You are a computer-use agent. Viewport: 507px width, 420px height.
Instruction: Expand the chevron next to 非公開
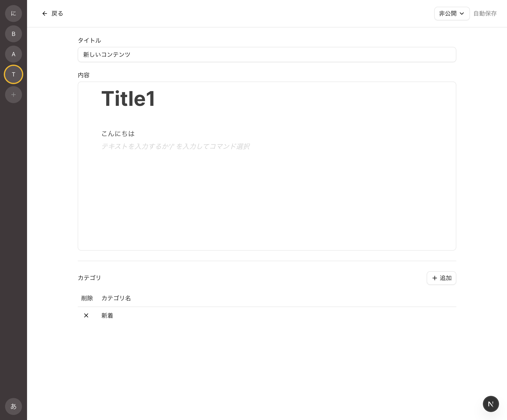tap(462, 14)
